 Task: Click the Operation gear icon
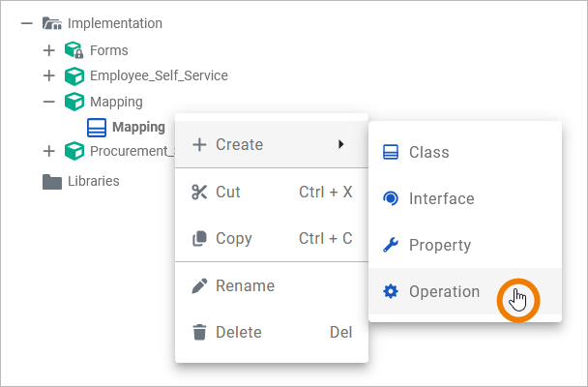point(391,291)
